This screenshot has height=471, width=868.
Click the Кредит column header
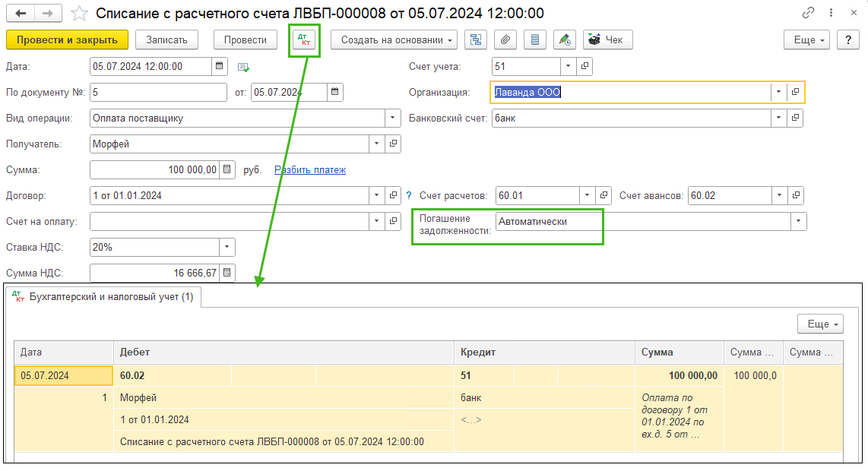click(x=545, y=352)
